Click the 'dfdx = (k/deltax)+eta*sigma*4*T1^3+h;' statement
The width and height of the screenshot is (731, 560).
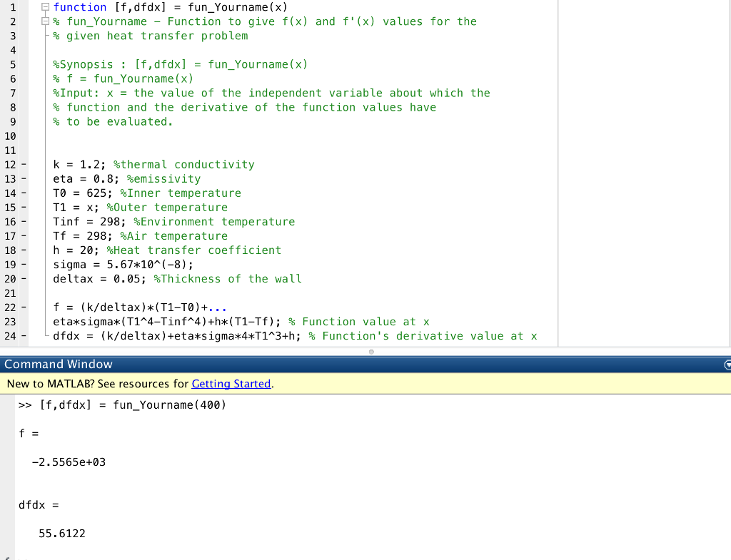point(177,336)
